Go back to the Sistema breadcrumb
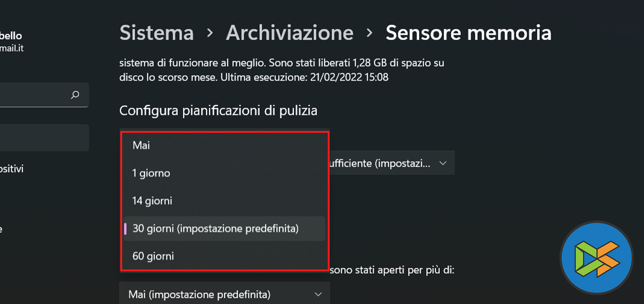Screen dimensions: 644x304 157,33
